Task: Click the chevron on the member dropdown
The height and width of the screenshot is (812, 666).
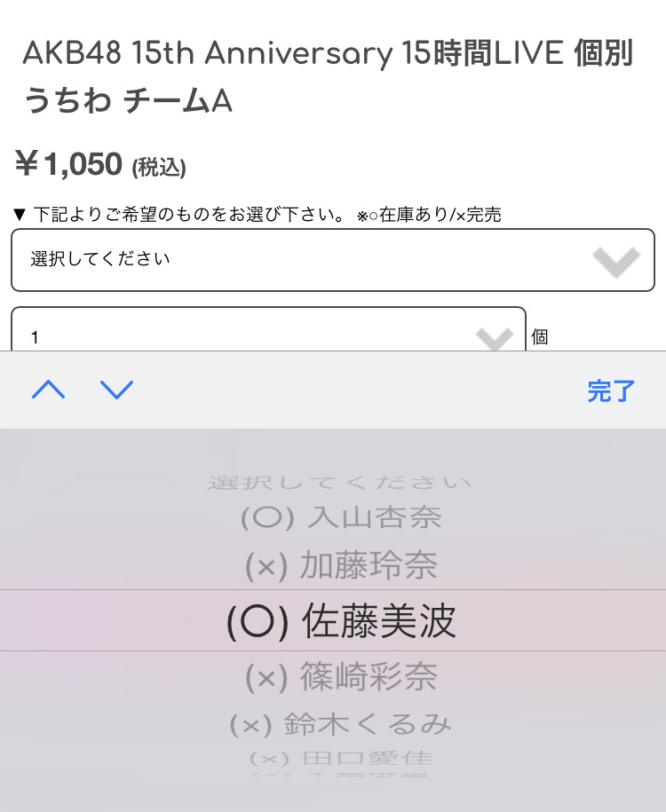Action: 616,262
